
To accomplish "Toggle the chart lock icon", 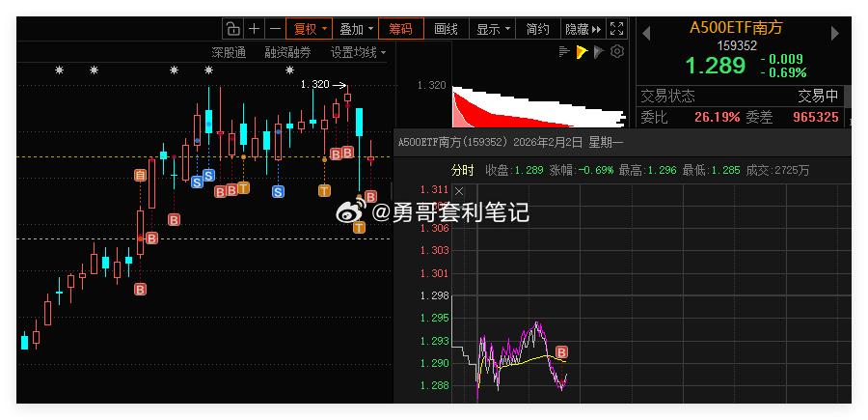I will [233, 29].
